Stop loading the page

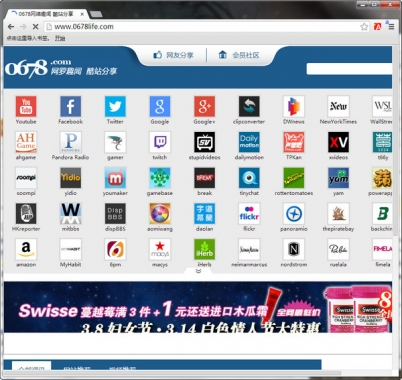pos(35,26)
